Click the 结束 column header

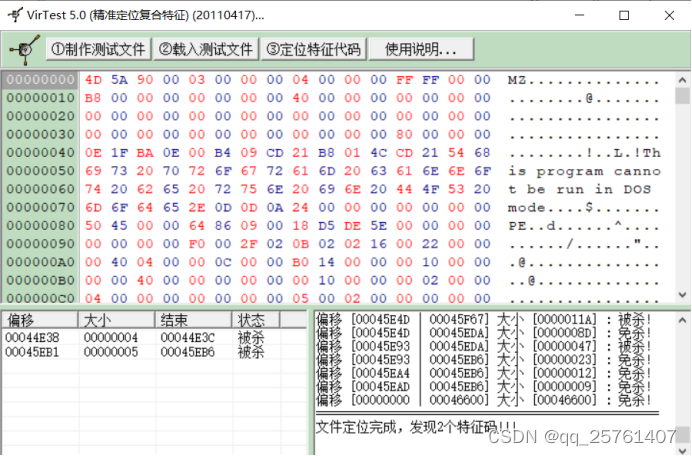(193, 320)
